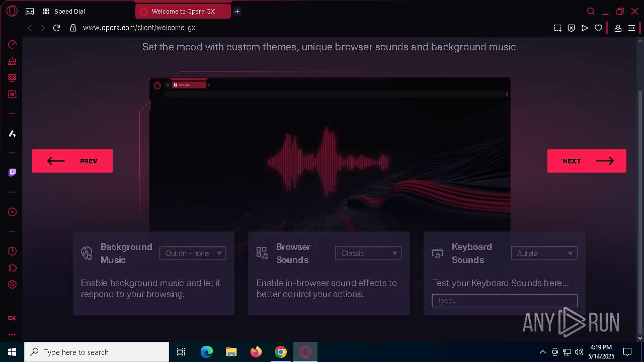Open File Explorer from taskbar
Viewport: 644px width, 362px height.
tap(231, 352)
